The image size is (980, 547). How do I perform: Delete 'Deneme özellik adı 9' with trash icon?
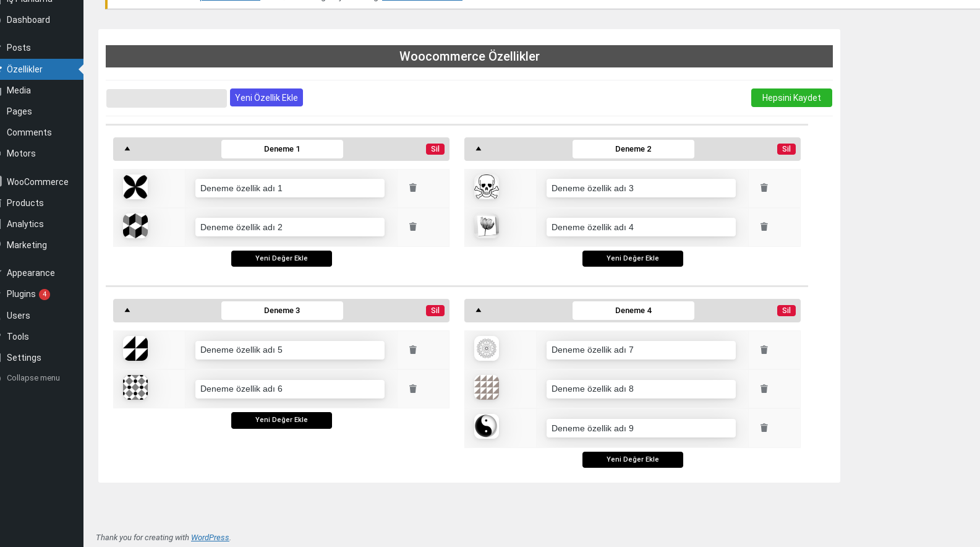point(764,428)
